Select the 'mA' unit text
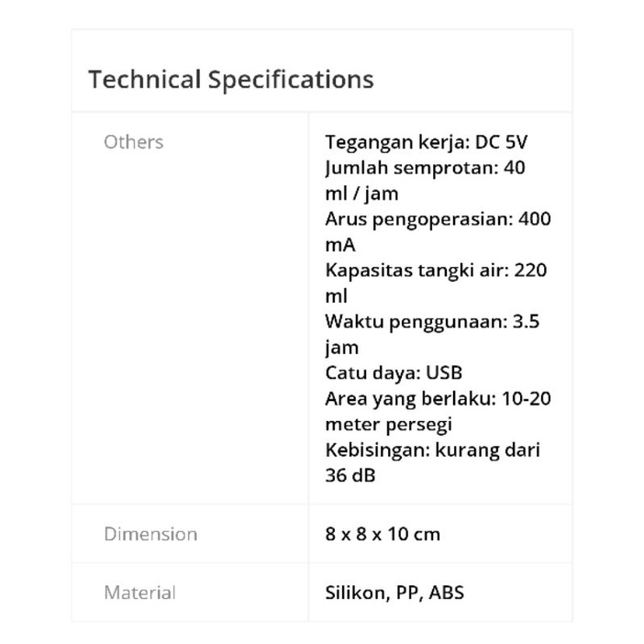Image resolution: width=644 pixels, height=644 pixels. tap(340, 246)
